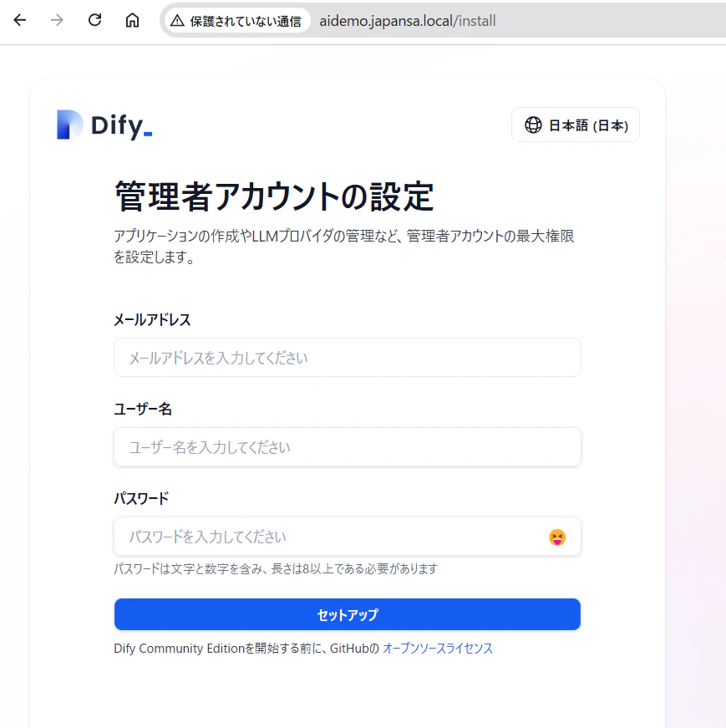Focus the address bar URL aidemo.japansa.local/install
726x728 pixels.
pyautogui.click(x=407, y=20)
